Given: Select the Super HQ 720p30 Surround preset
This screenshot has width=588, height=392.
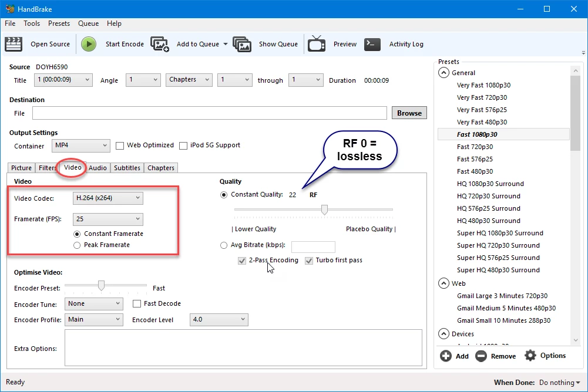Looking at the screenshot, I should click(498, 245).
